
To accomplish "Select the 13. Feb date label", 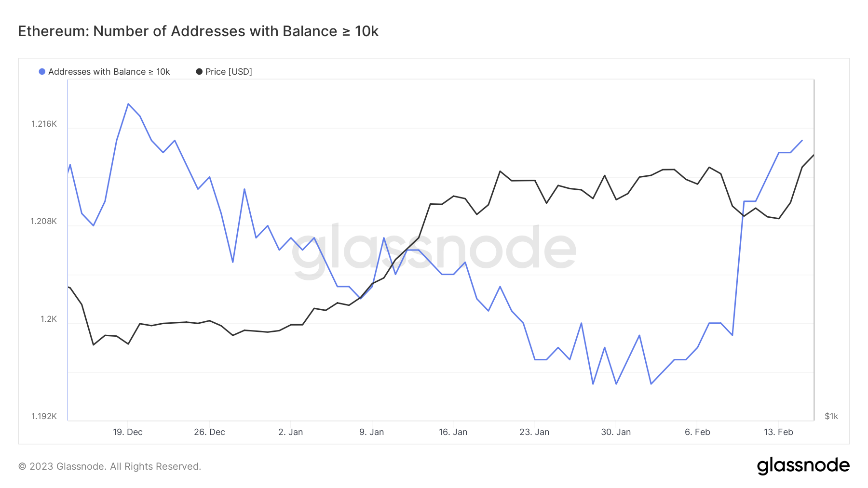I will [x=778, y=432].
